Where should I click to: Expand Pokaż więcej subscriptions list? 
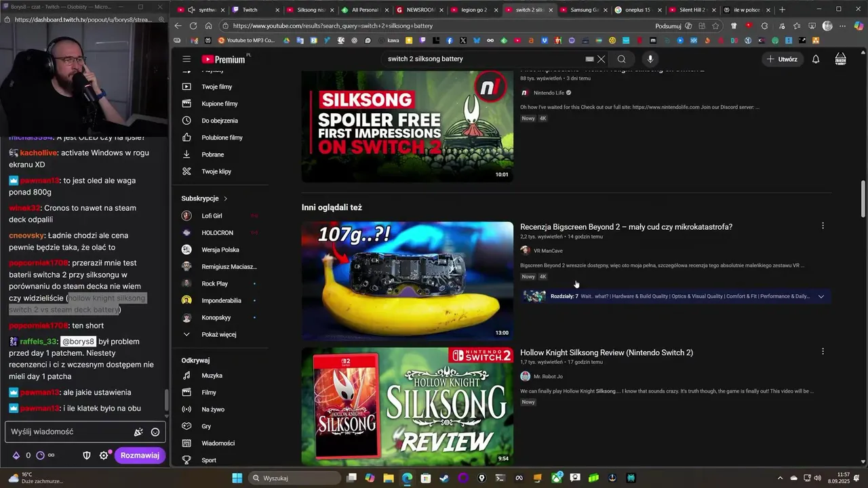coord(219,334)
